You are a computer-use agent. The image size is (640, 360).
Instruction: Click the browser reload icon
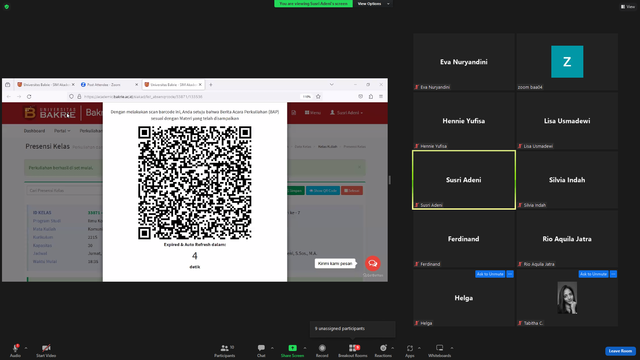pyautogui.click(x=29, y=97)
